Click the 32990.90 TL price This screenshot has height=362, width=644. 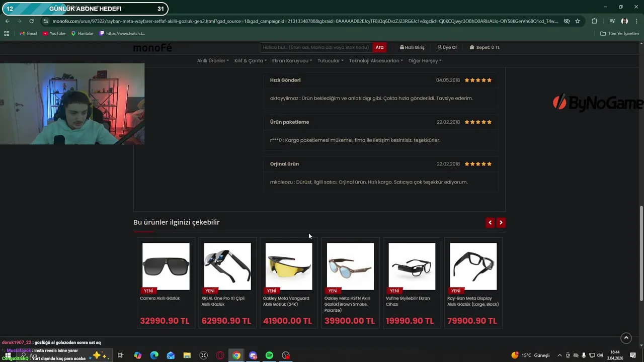point(165,321)
